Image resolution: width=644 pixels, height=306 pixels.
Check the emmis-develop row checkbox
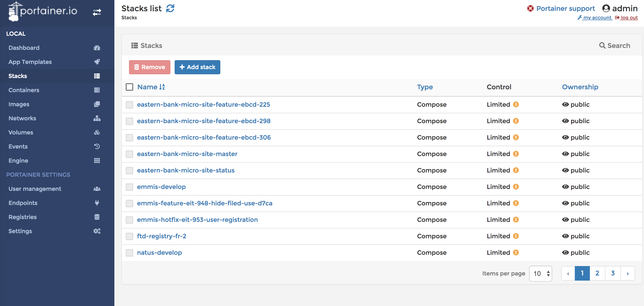(x=129, y=187)
